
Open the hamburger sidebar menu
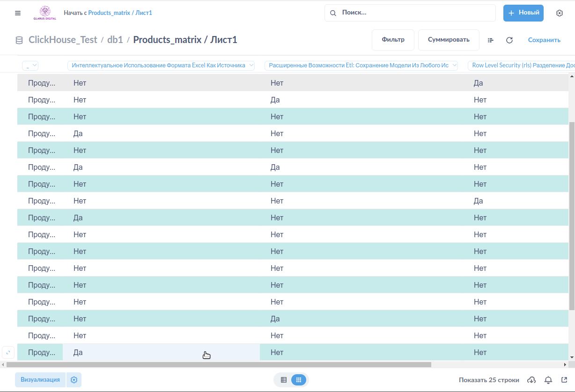coord(18,13)
